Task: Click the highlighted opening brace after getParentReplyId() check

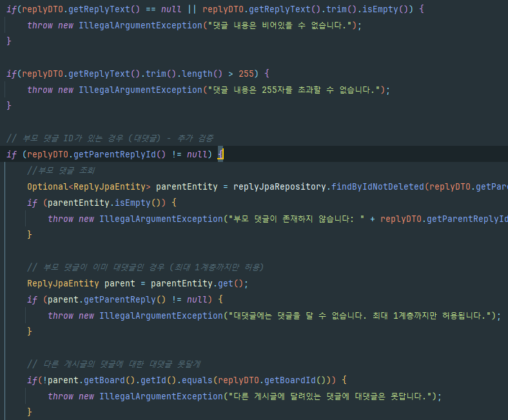Action: [x=220, y=154]
